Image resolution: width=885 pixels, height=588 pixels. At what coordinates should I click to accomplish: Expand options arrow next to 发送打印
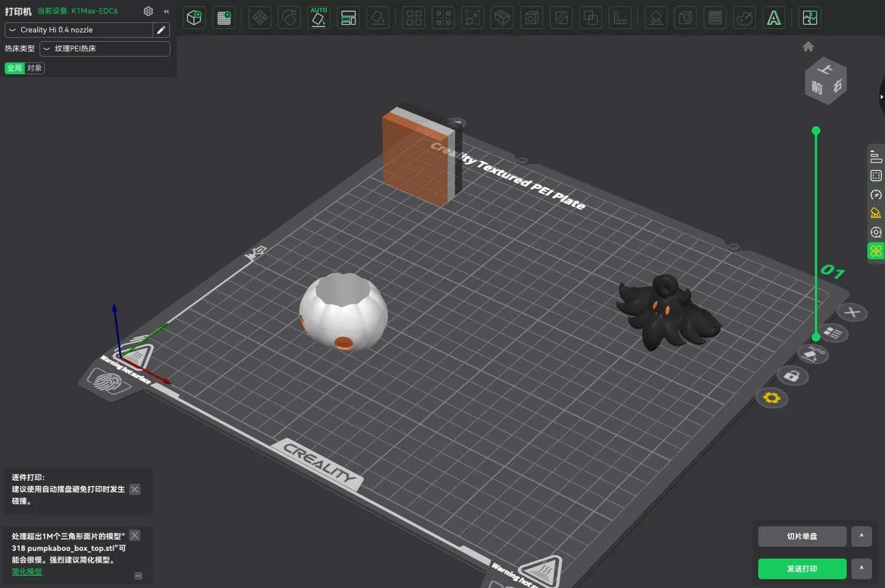861,569
